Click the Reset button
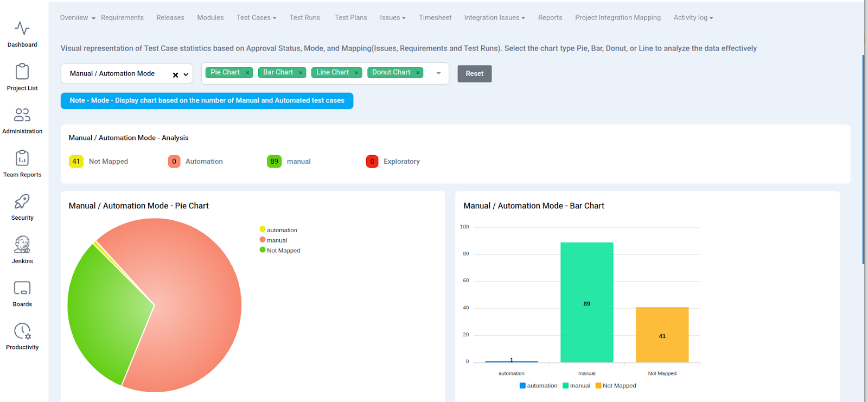The image size is (868, 402). [x=474, y=74]
